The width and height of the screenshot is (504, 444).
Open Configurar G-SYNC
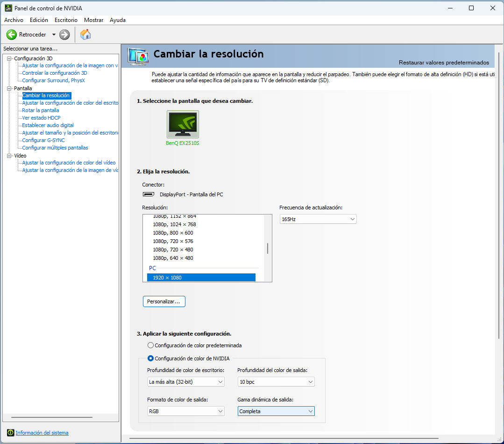[x=43, y=140]
